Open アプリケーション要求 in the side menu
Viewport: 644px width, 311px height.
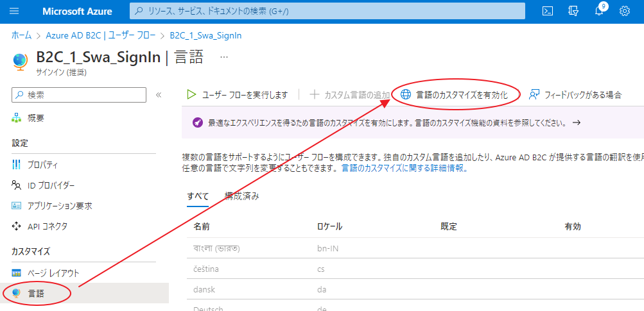pos(60,206)
